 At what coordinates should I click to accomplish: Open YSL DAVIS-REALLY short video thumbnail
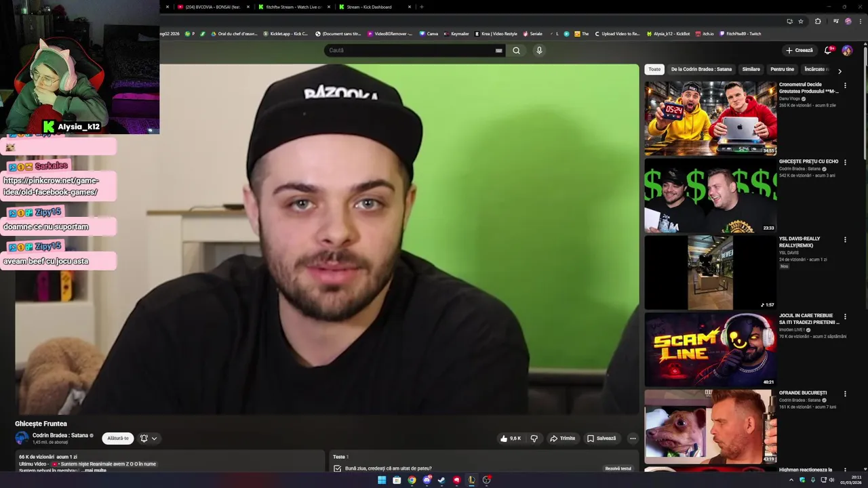coord(710,272)
